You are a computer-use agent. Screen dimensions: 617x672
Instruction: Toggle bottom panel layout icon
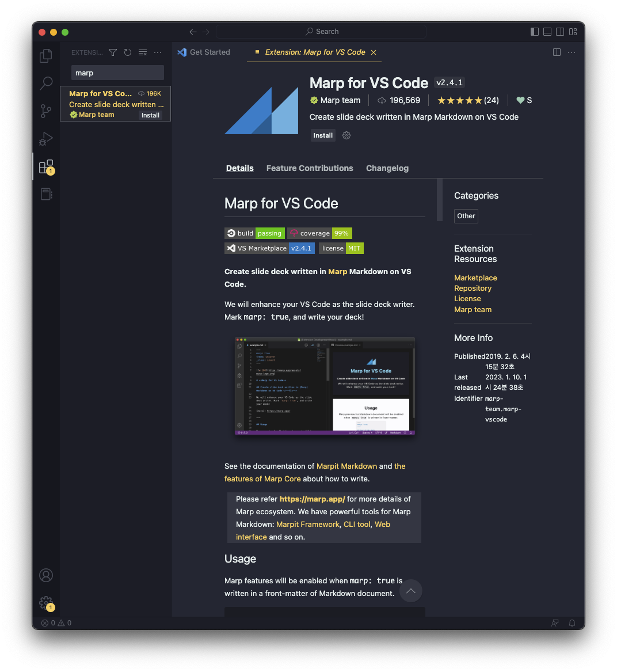(547, 32)
